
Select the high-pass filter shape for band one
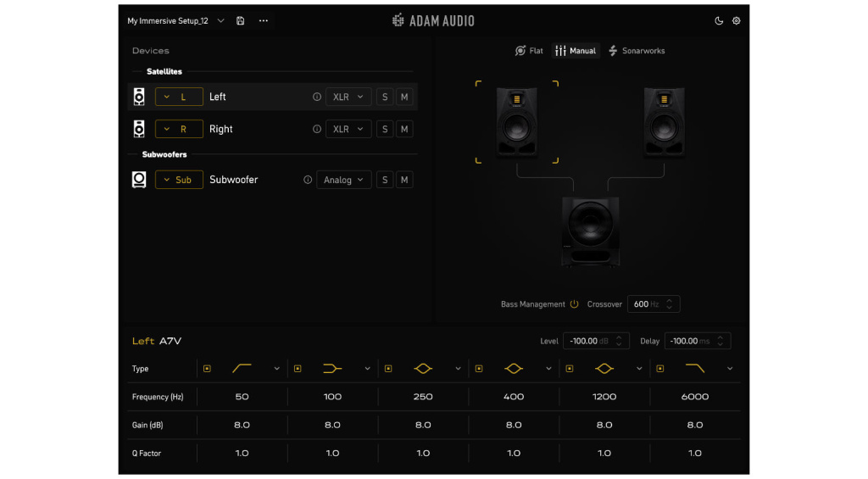pyautogui.click(x=242, y=368)
